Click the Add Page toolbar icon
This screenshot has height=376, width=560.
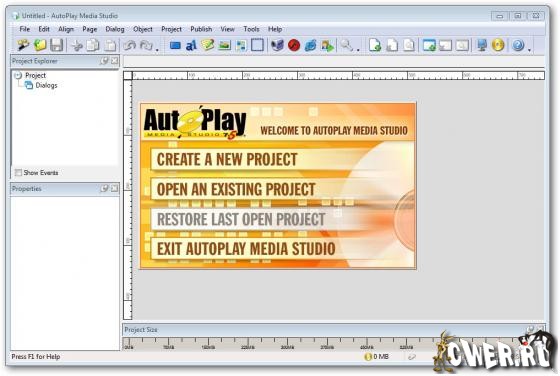pyautogui.click(x=375, y=45)
